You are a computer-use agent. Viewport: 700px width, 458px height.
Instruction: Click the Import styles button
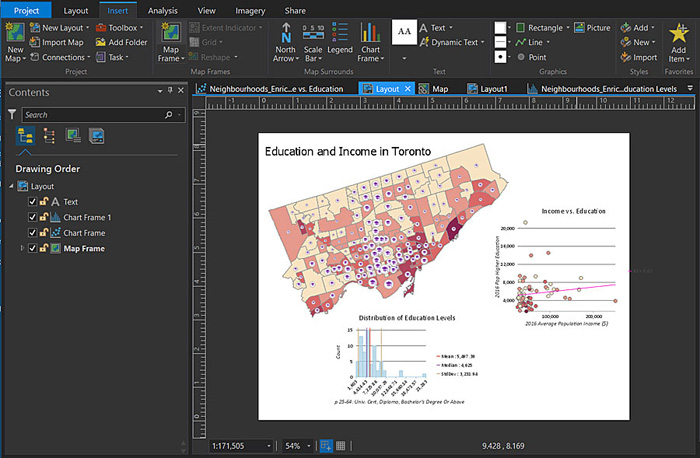[639, 57]
